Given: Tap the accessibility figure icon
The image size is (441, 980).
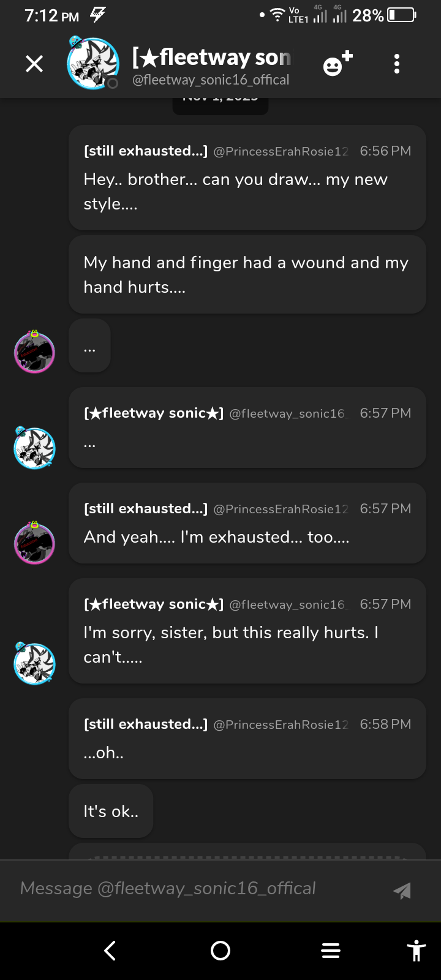Looking at the screenshot, I should click(x=416, y=950).
